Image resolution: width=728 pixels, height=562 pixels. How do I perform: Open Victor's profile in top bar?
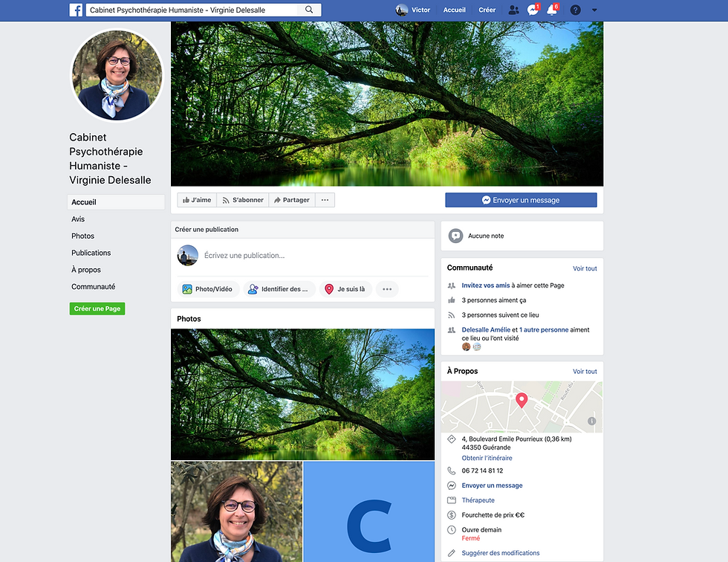[x=413, y=10]
